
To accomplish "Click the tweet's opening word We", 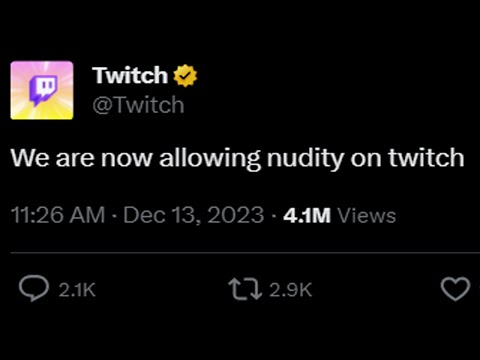I will 30,157.
